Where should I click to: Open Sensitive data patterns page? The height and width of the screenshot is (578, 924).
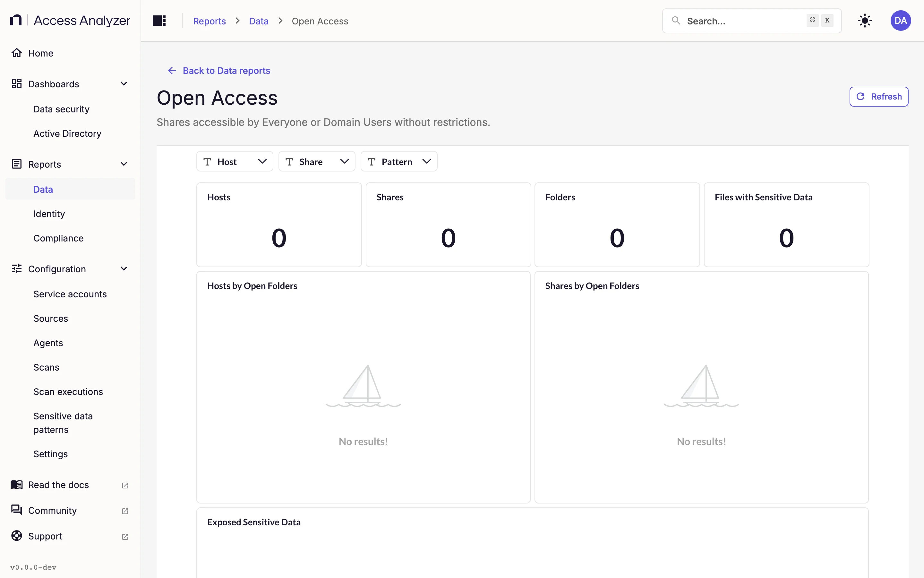tap(70, 423)
